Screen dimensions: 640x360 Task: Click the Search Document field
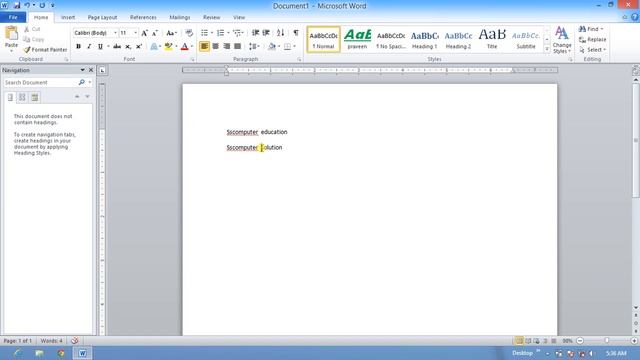(x=40, y=82)
